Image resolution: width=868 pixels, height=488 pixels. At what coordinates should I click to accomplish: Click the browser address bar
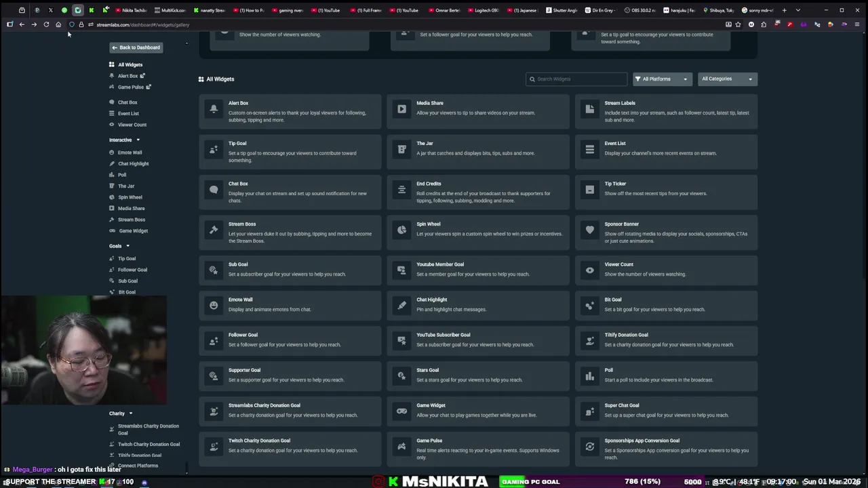tap(407, 24)
